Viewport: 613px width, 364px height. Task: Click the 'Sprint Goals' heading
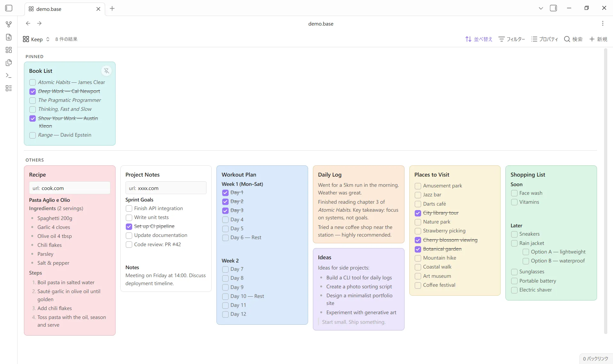(x=139, y=200)
